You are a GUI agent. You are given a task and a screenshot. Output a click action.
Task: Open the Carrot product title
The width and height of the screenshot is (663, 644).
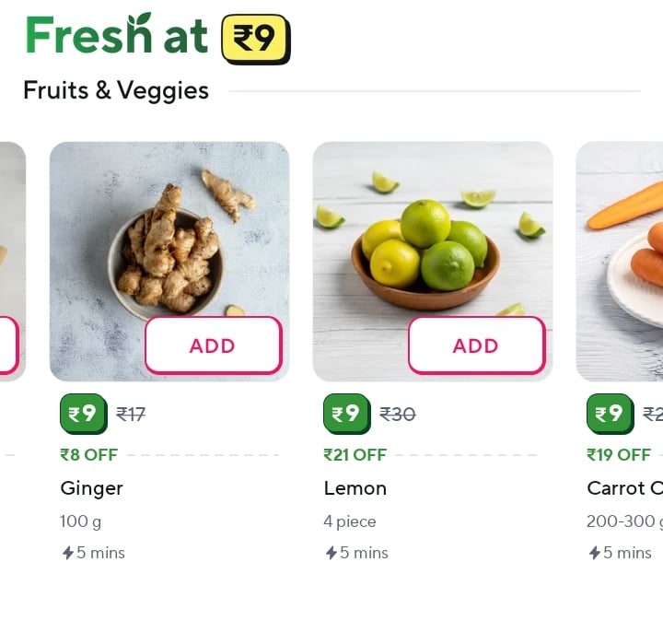click(624, 488)
